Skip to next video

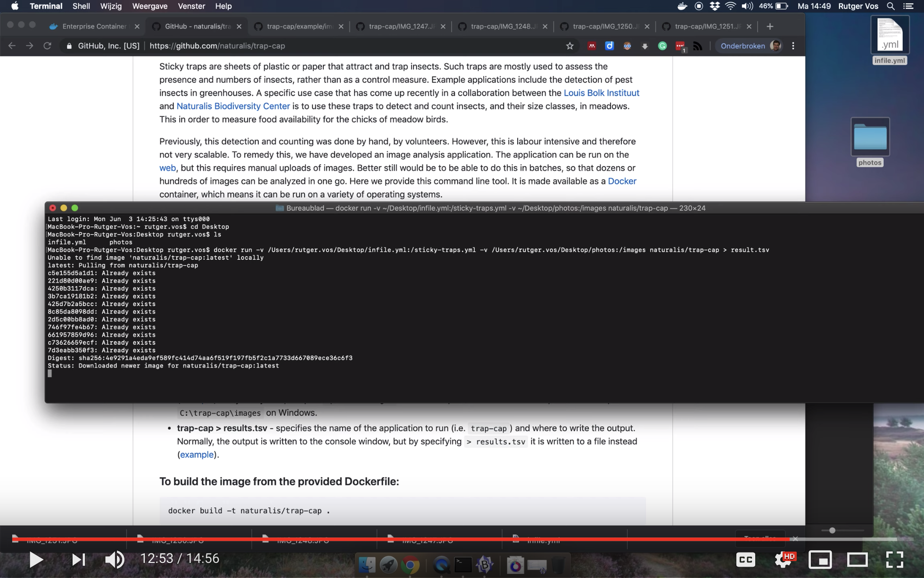coord(78,560)
